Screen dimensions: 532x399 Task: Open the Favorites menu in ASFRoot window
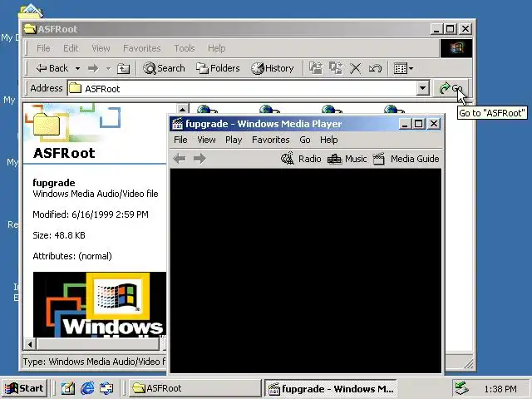pyautogui.click(x=142, y=48)
